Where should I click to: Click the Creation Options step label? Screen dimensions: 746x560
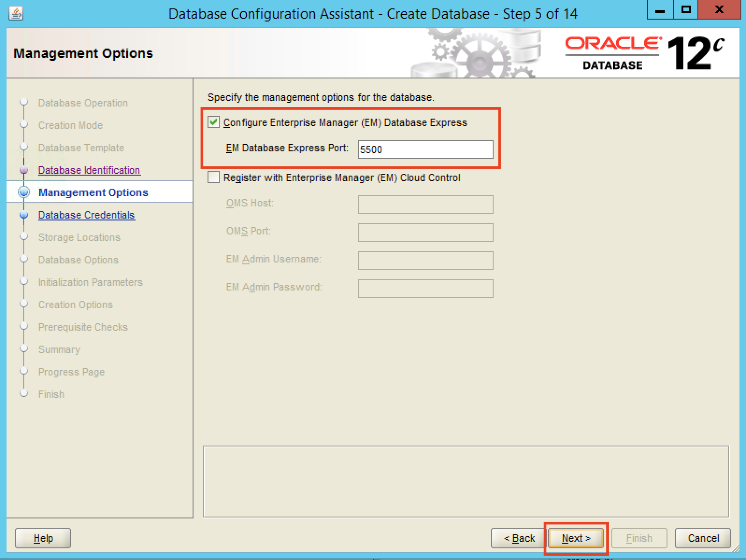[x=75, y=305]
